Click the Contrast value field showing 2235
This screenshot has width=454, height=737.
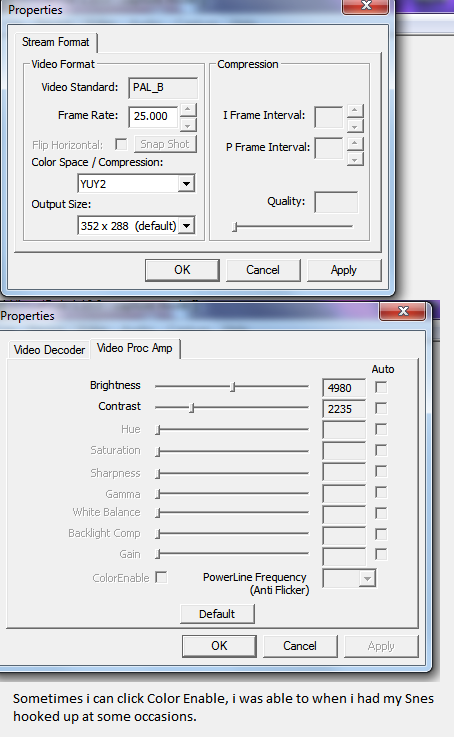pyautogui.click(x=344, y=409)
